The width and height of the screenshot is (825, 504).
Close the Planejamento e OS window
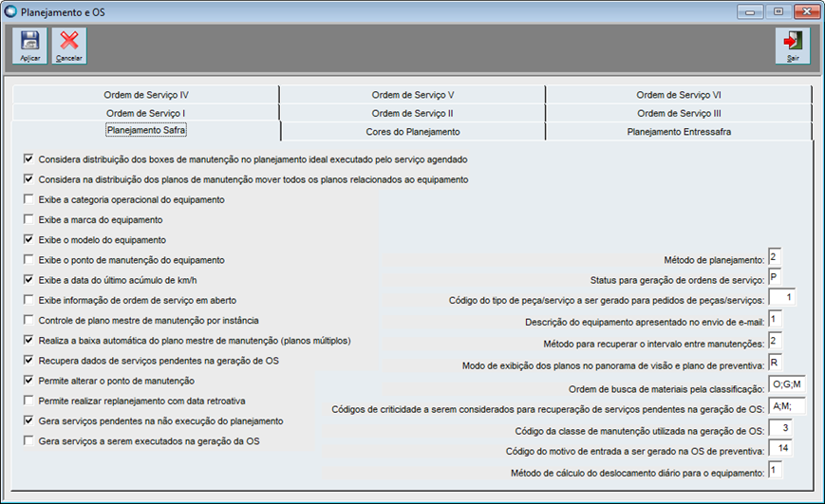[806, 11]
